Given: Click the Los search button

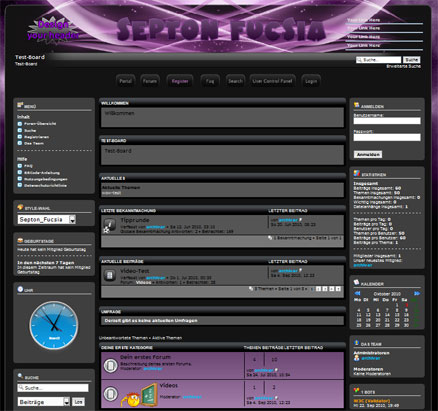Looking at the screenshot, I should [78, 402].
